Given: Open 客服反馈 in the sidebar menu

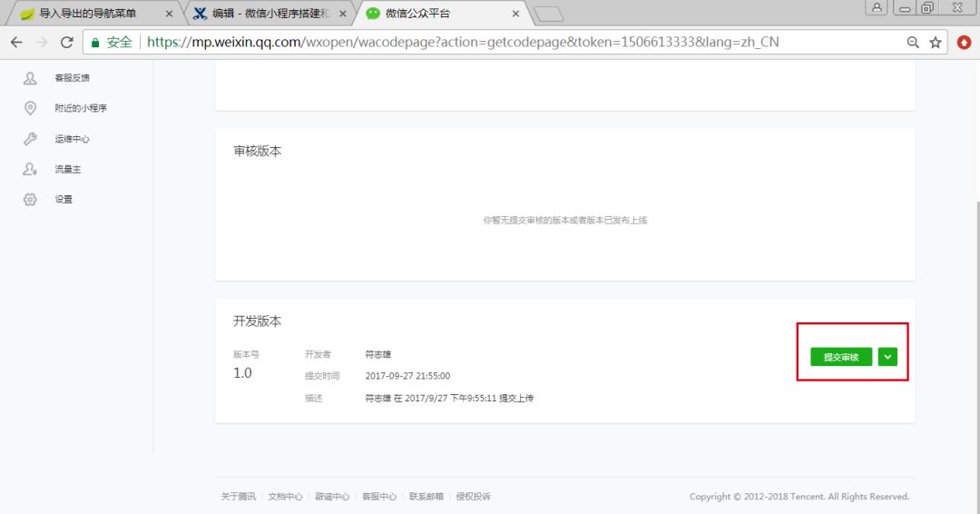Looking at the screenshot, I should point(72,78).
